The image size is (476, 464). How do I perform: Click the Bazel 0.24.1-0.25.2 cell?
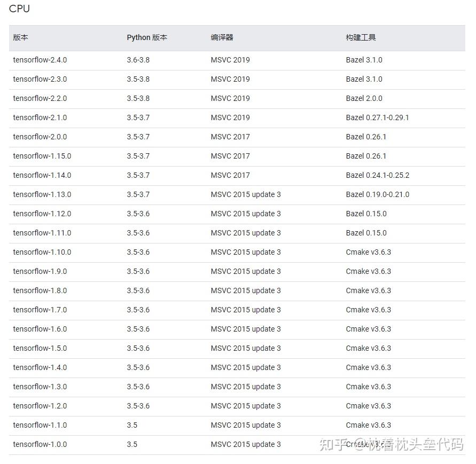[x=377, y=175]
